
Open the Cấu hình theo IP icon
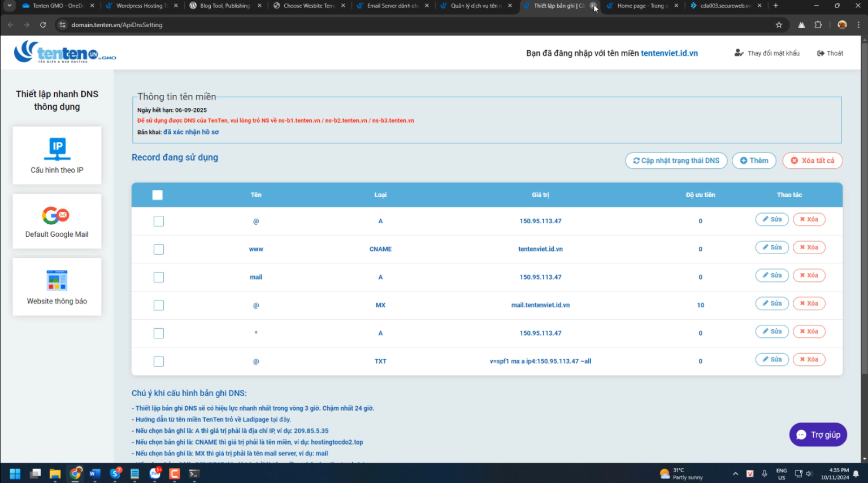click(x=57, y=149)
